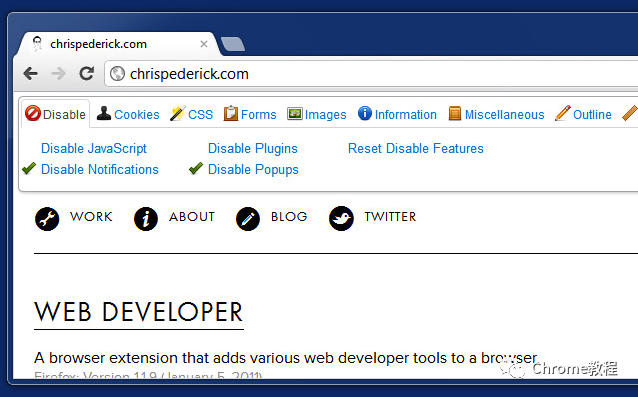This screenshot has width=638, height=397.
Task: Open a new tab with the tab button
Action: coord(233,44)
